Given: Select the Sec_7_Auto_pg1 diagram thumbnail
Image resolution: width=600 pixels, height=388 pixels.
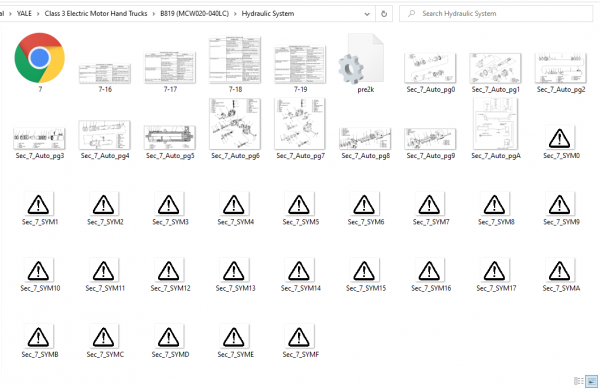Looking at the screenshot, I should (x=495, y=68).
